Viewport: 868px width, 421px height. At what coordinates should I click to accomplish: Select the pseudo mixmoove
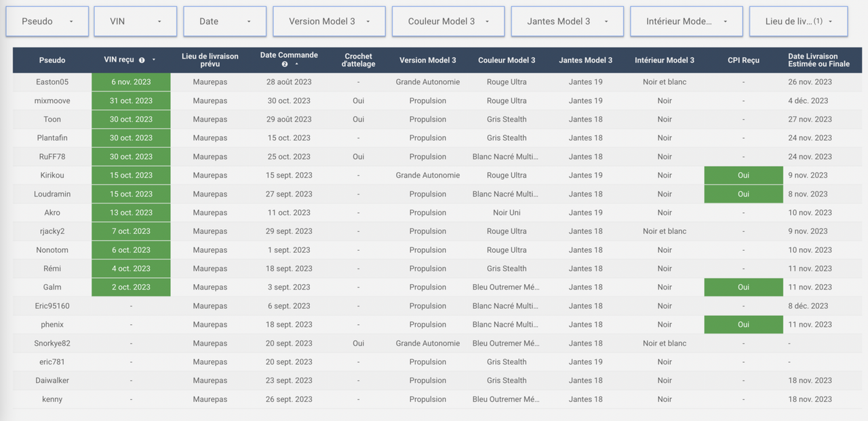click(52, 101)
